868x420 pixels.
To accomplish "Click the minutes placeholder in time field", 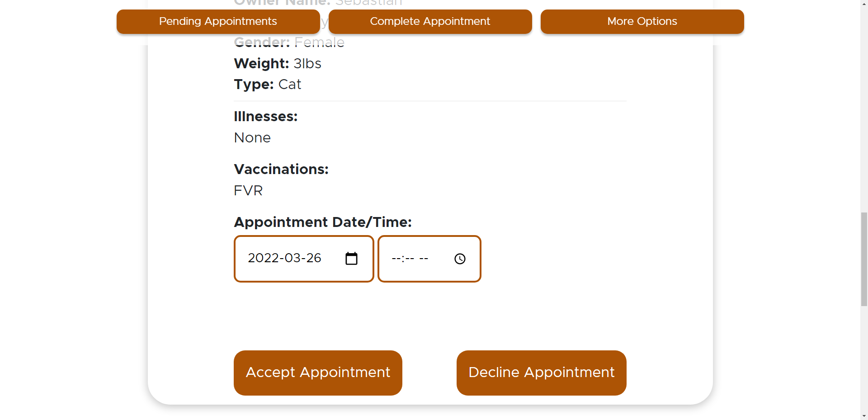I will tap(410, 259).
